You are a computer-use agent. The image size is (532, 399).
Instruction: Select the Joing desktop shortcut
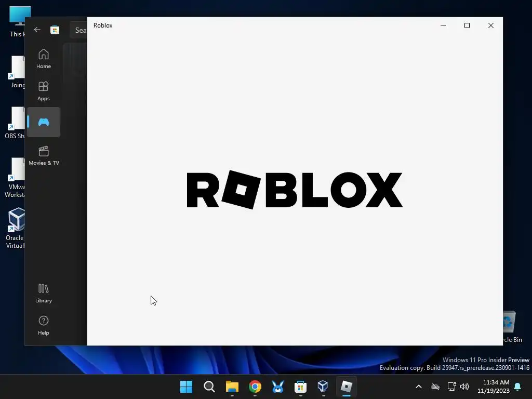[17, 72]
